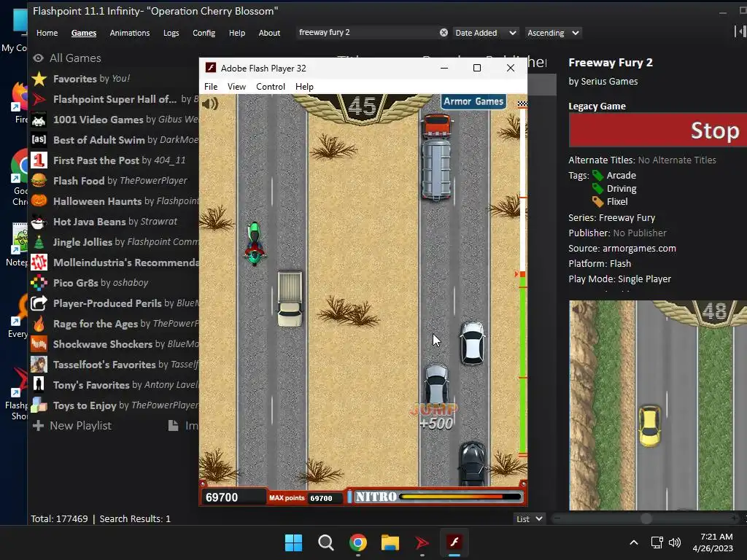Click the Toys to Enjoy blocks icon
The height and width of the screenshot is (560, 747).
pos(39,405)
